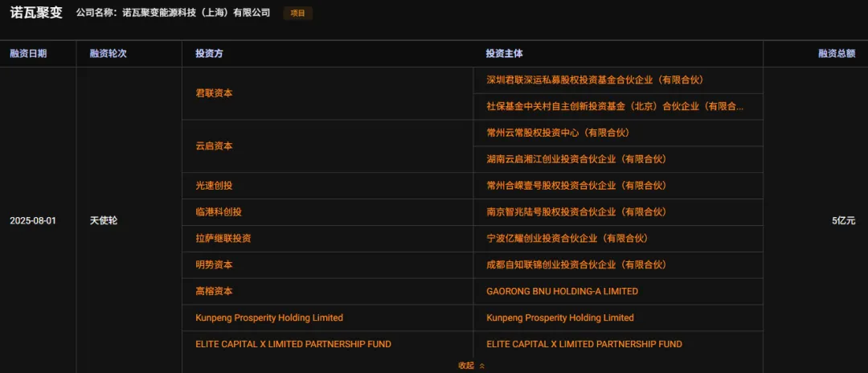Open entity 湖南云启湘江创业投资合伙企业

(576, 159)
